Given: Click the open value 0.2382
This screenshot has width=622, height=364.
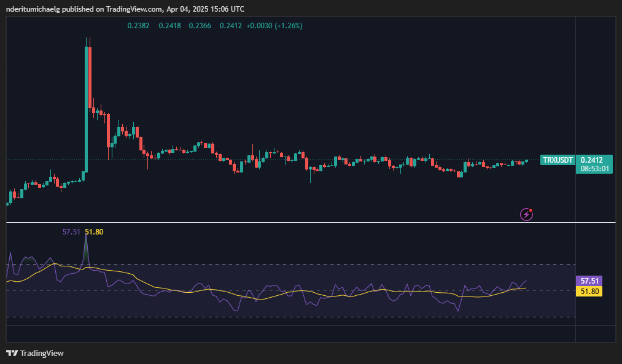Looking at the screenshot, I should [x=138, y=26].
